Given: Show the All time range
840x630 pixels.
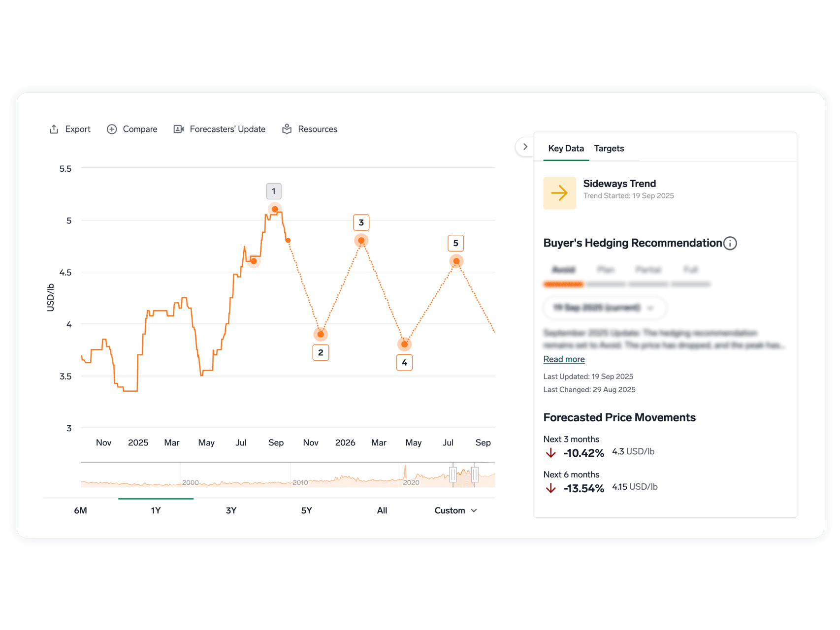Looking at the screenshot, I should [x=382, y=510].
